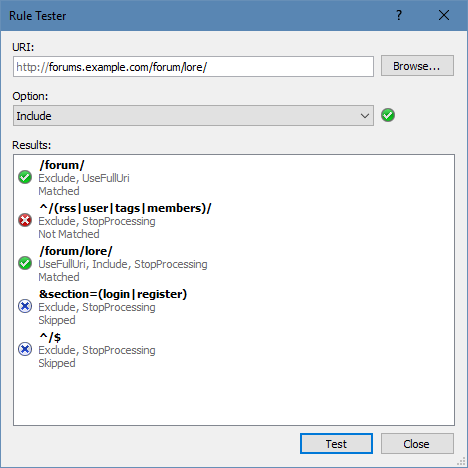Screen dimensions: 468x468
Task: Click into the URI text field
Action: pyautogui.click(x=193, y=67)
